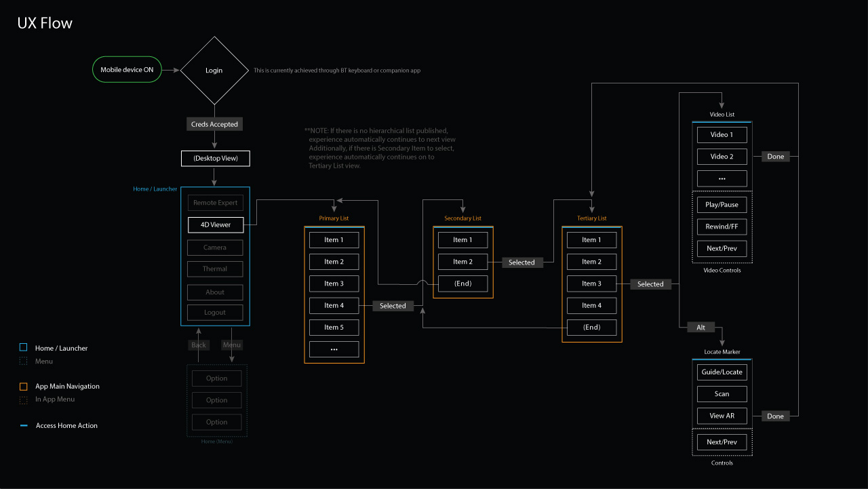Click the first Option in the Home menu

pos(217,378)
